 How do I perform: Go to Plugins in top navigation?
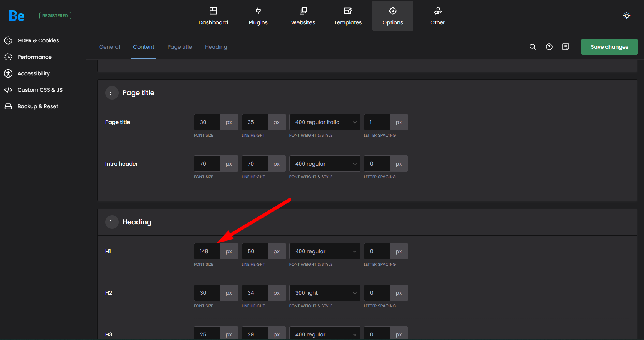click(258, 16)
